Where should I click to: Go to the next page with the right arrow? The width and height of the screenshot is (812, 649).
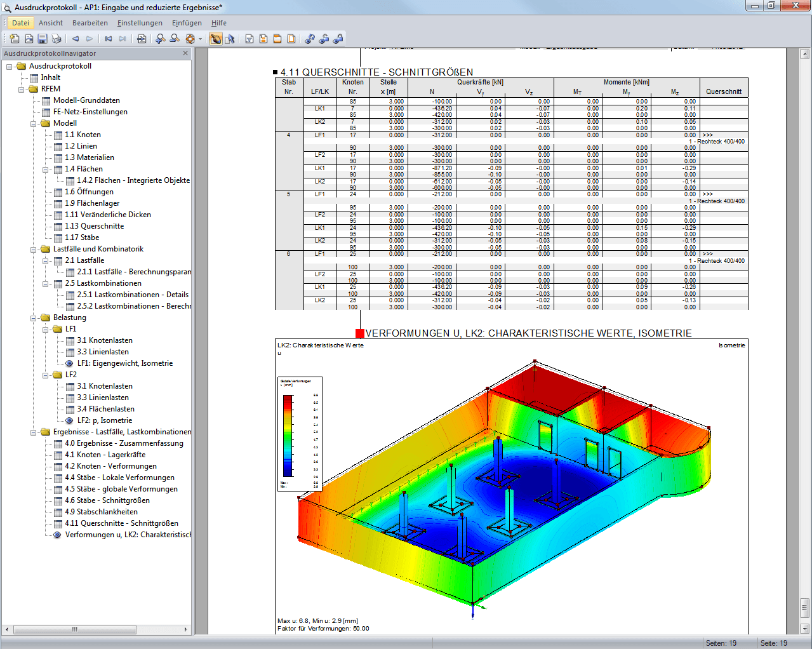click(x=90, y=39)
